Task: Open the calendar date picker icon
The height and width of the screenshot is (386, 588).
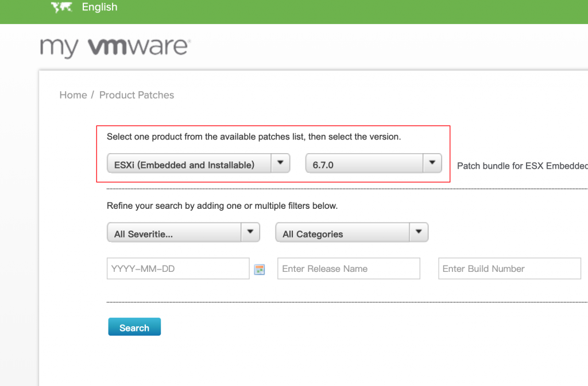Action: pyautogui.click(x=260, y=270)
